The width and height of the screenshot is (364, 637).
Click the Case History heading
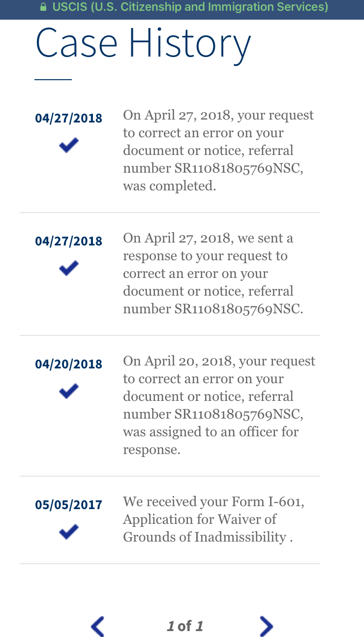[x=143, y=44]
